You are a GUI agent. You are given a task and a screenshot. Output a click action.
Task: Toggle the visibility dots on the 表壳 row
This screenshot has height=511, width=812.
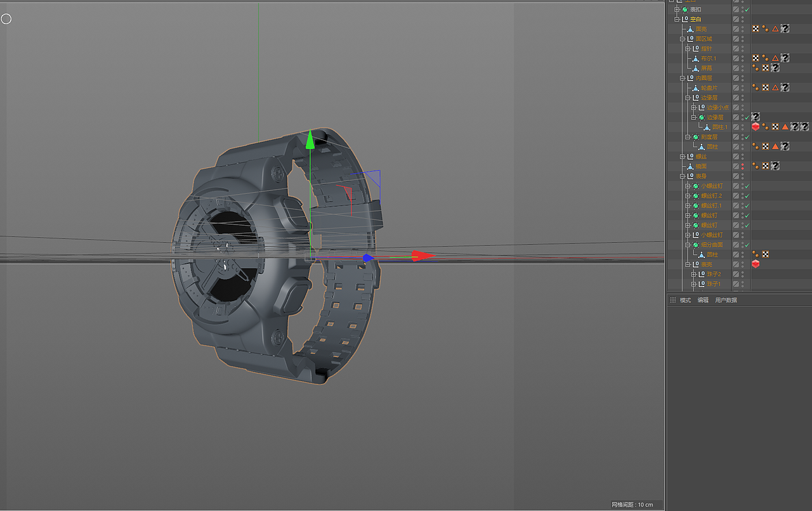click(x=743, y=264)
